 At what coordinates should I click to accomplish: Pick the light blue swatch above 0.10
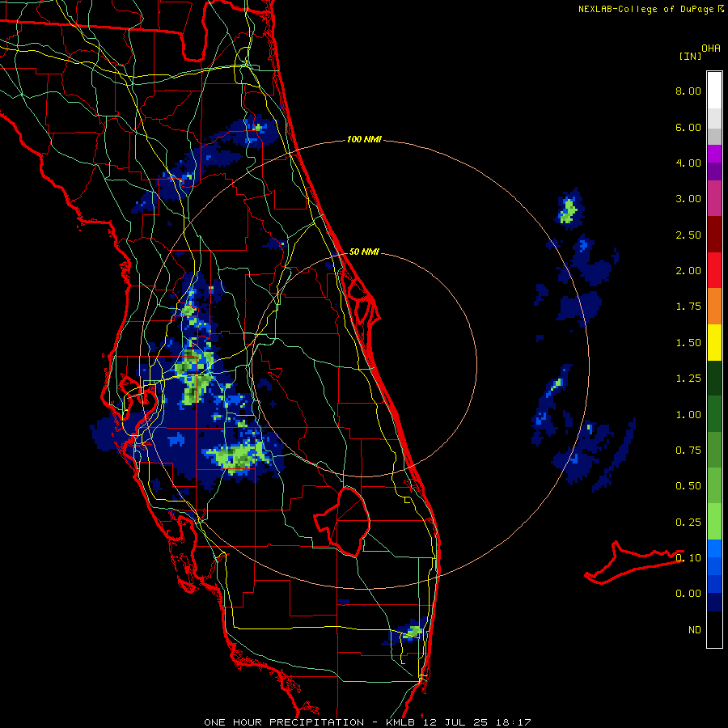(x=714, y=548)
